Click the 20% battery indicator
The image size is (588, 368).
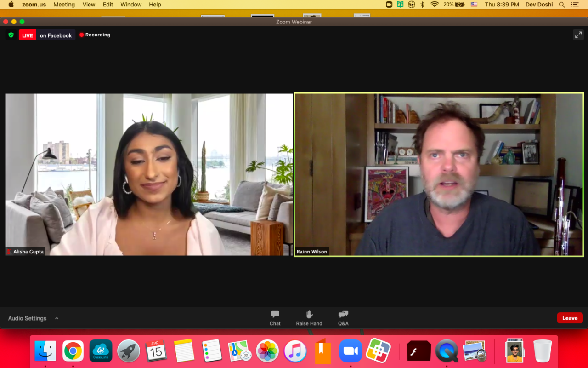455,5
